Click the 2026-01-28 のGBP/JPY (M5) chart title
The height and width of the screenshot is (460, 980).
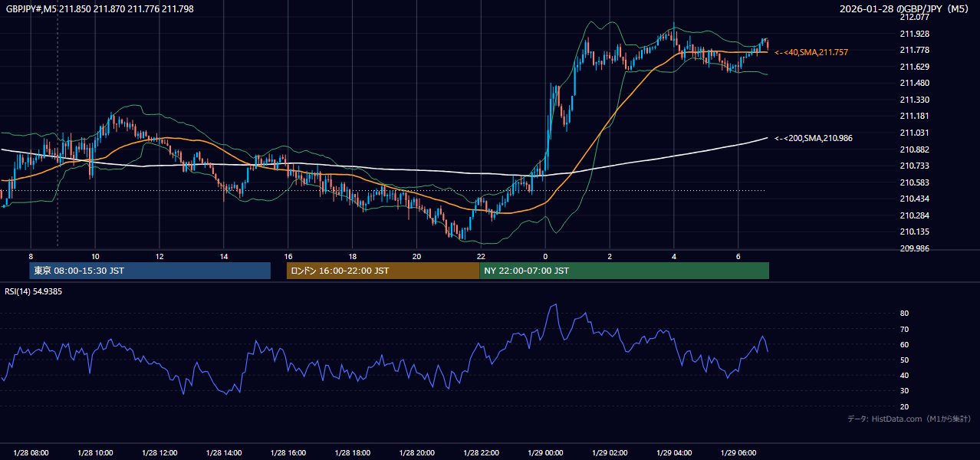906,8
